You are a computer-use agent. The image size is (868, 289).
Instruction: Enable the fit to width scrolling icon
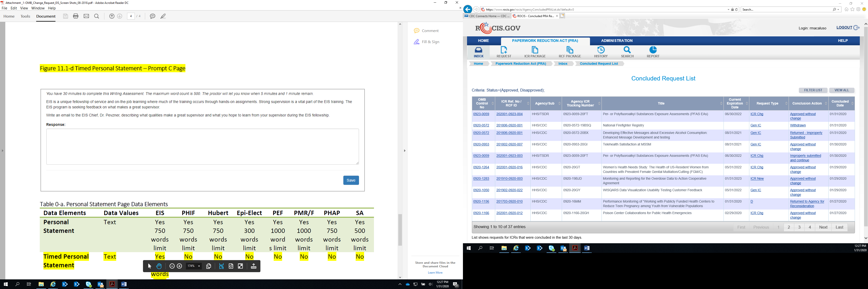(x=221, y=266)
